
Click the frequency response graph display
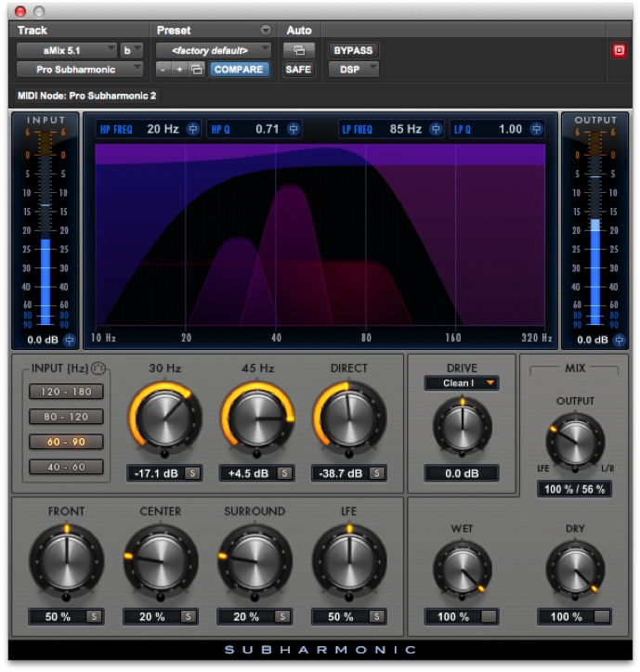point(320,235)
